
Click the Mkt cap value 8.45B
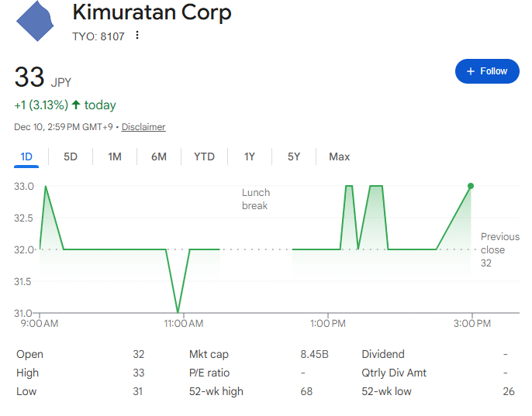[314, 354]
